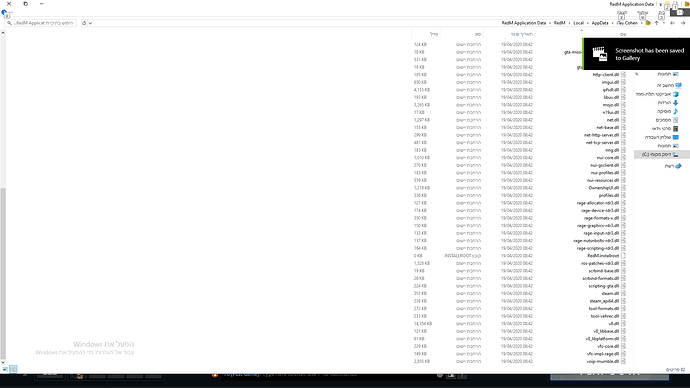Go up one folder level
The width and height of the screenshot is (690, 388).
pos(656,23)
